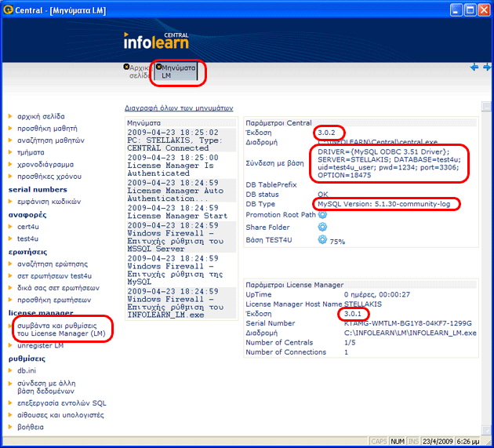Select the 'License Manager Auto Authentication...' message
This screenshot has width=494, height=448.
pos(181,191)
